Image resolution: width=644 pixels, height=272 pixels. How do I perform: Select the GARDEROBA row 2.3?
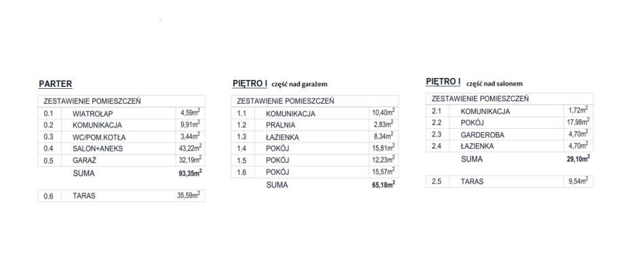pos(509,134)
